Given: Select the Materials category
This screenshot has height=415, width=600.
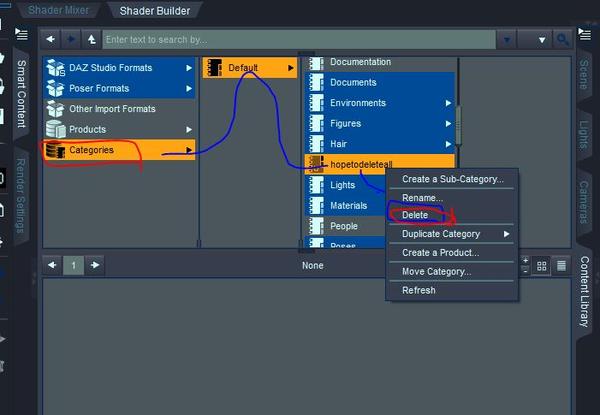Looking at the screenshot, I should click(345, 206).
